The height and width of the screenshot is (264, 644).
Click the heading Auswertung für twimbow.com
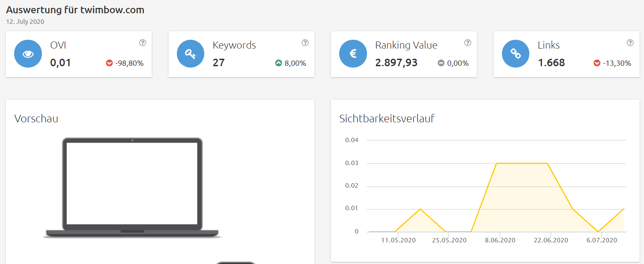(x=75, y=10)
